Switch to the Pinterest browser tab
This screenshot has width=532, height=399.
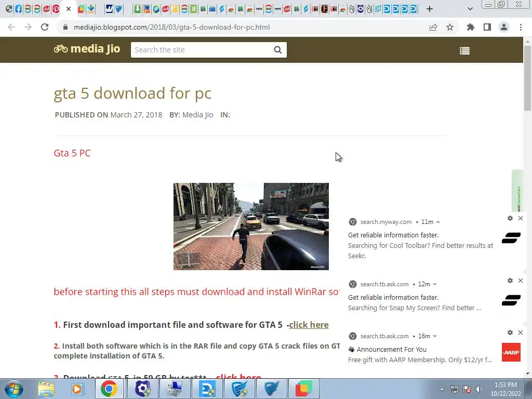[56, 9]
